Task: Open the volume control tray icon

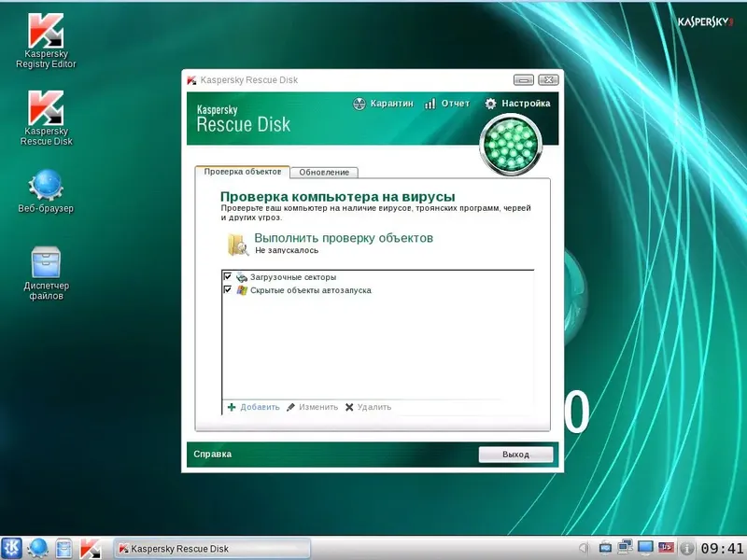Action: pos(604,549)
